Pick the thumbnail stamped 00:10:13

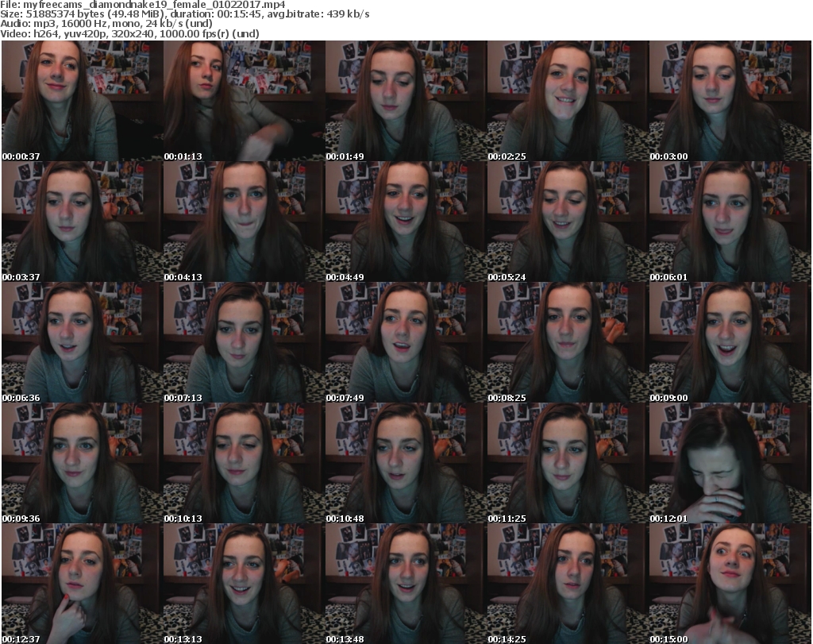pos(245,464)
